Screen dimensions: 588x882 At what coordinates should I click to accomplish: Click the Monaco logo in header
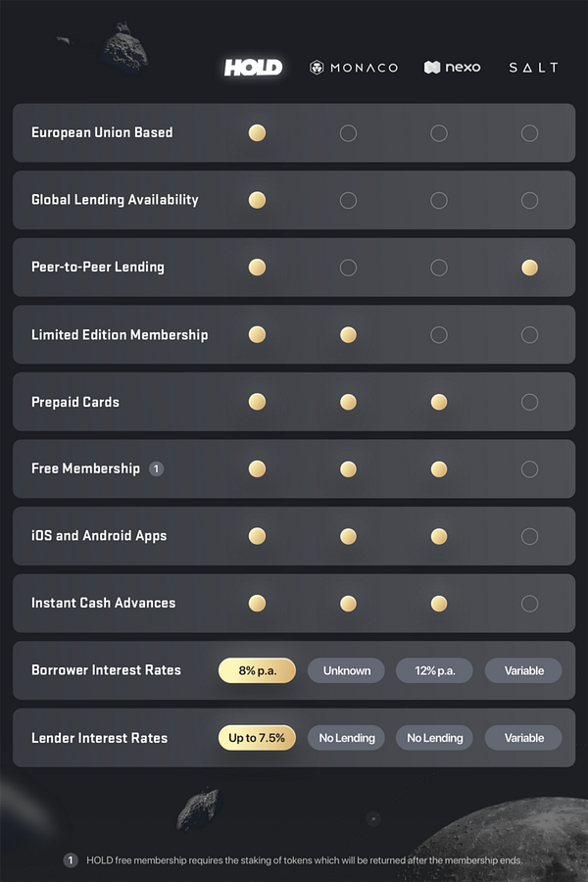click(x=354, y=68)
